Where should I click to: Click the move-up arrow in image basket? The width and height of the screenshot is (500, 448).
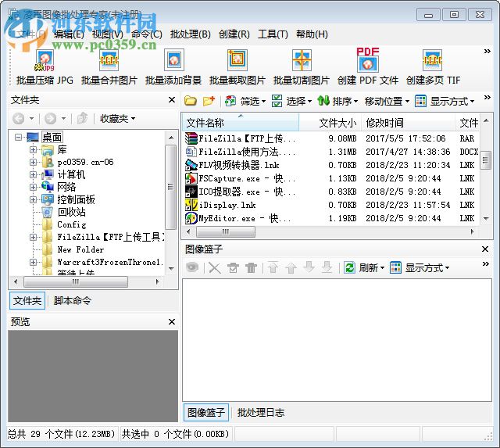click(x=291, y=267)
